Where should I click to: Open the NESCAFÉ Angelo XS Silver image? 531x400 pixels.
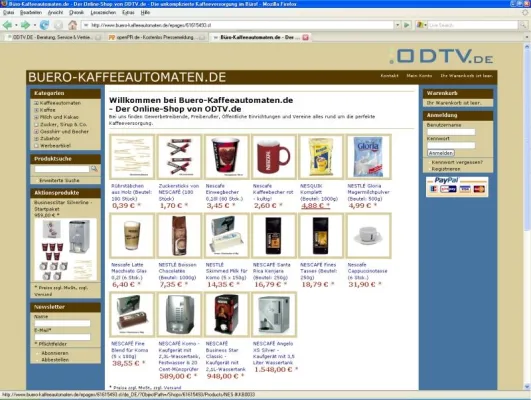click(x=274, y=315)
